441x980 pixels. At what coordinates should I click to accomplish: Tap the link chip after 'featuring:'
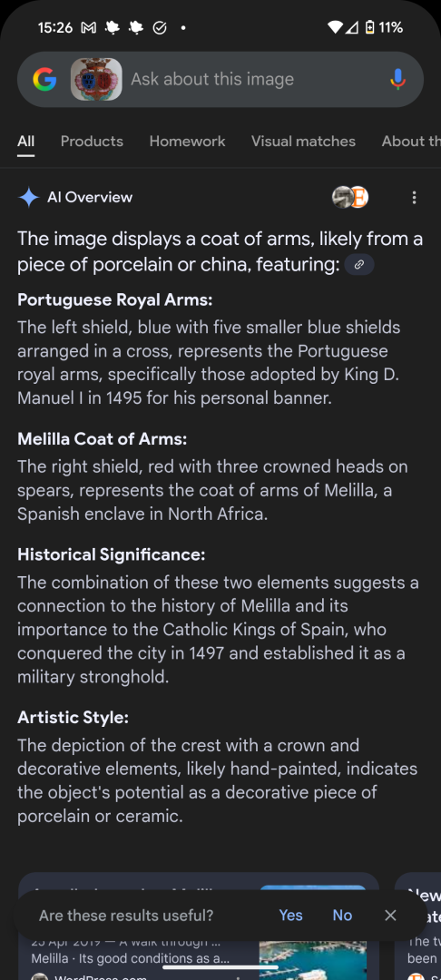359,264
